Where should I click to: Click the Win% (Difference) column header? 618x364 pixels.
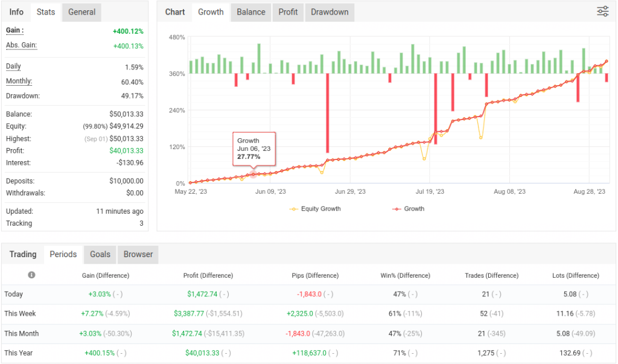point(405,275)
